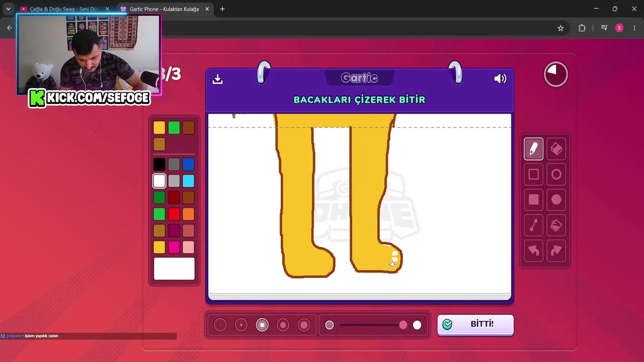
Task: Pick the dark green color swatch
Action: pyautogui.click(x=159, y=198)
